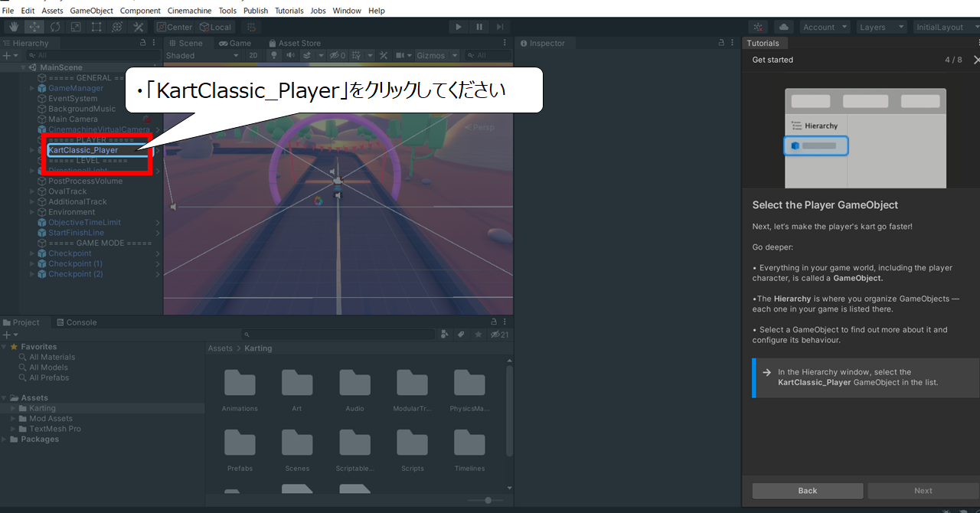
Task: Expand the OvalTrack object
Action: 32,191
